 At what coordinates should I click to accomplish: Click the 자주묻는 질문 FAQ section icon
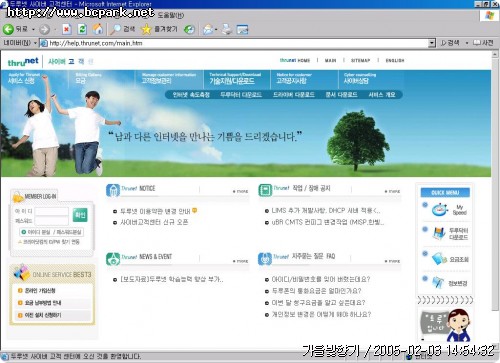pyautogui.click(x=265, y=259)
